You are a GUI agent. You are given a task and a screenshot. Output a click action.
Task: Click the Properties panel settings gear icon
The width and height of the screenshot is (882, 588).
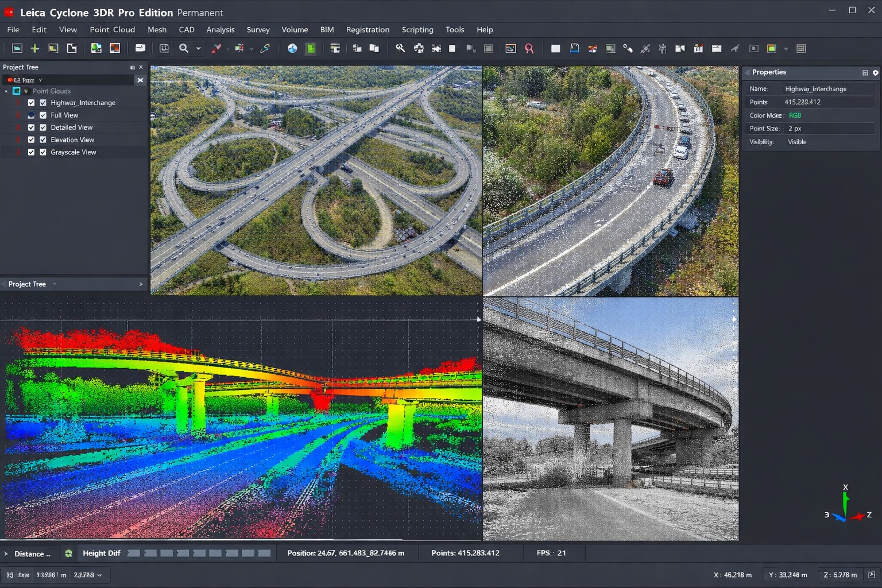point(875,73)
